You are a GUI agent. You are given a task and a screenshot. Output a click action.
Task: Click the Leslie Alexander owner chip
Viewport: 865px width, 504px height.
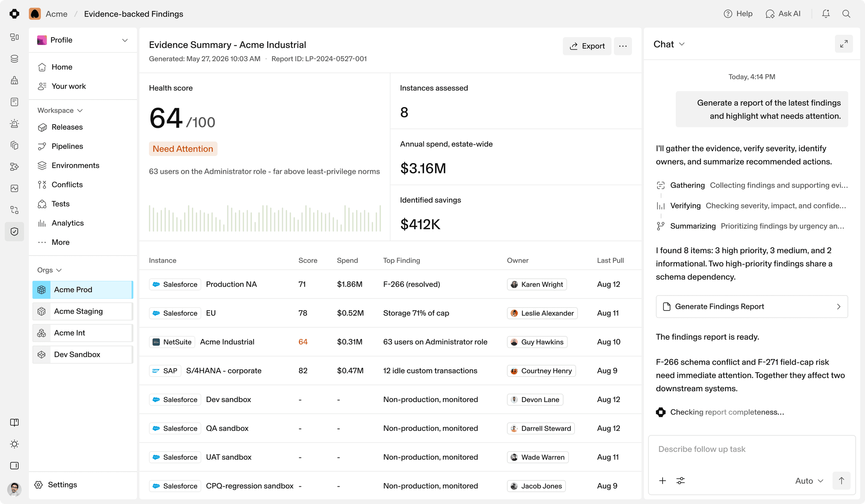click(x=542, y=313)
